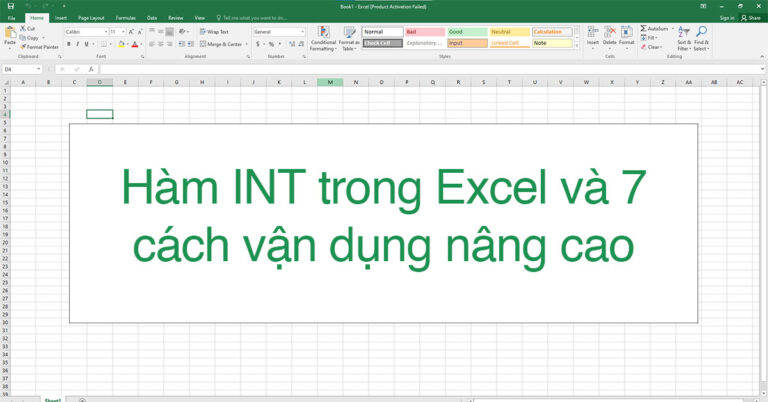Screen dimensions: 768x402
Task: Open the Formulas ribbon tab
Action: click(125, 18)
